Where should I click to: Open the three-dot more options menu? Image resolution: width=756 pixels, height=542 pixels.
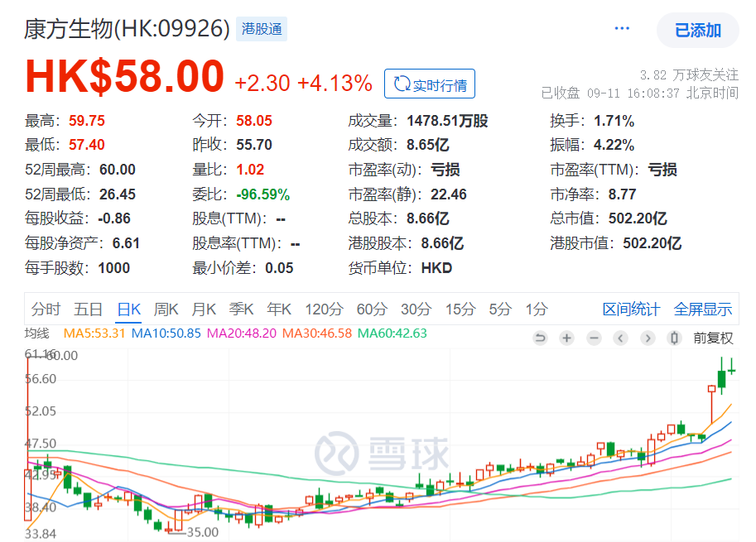tap(622, 28)
